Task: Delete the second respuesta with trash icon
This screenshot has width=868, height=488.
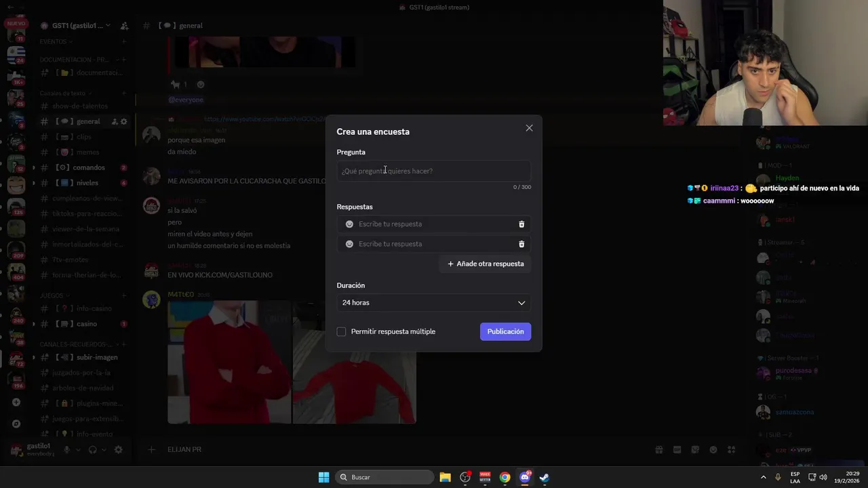Action: pos(521,244)
